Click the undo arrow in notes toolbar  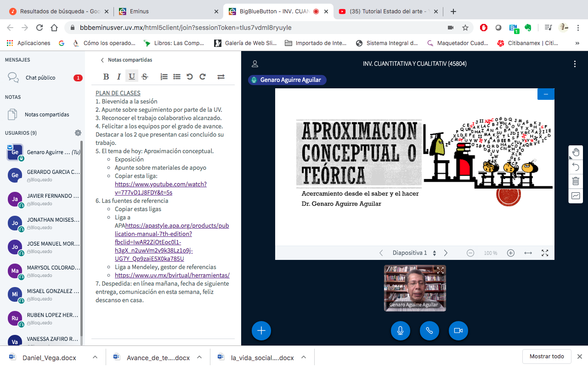190,77
